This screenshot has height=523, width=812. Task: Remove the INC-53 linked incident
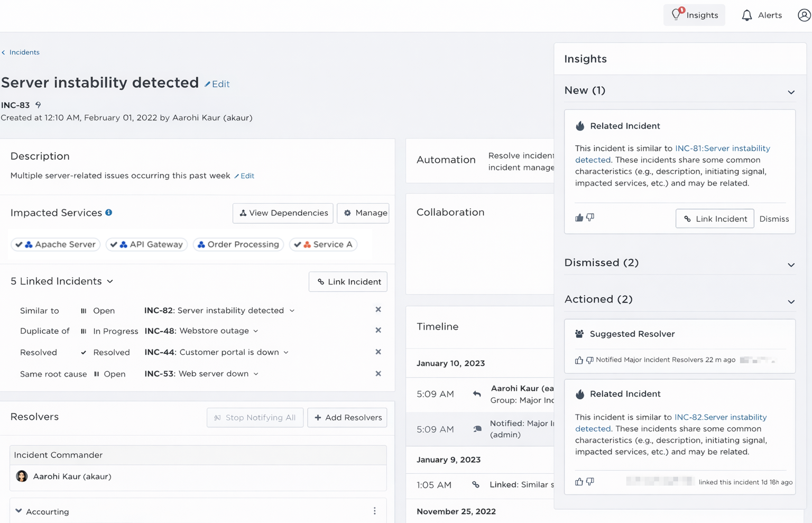tap(378, 374)
